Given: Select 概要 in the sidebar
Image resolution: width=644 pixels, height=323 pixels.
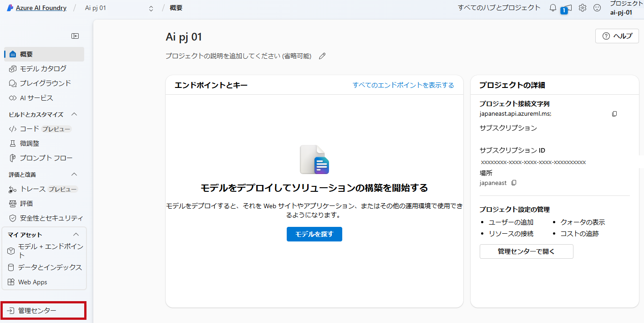Looking at the screenshot, I should [x=44, y=54].
